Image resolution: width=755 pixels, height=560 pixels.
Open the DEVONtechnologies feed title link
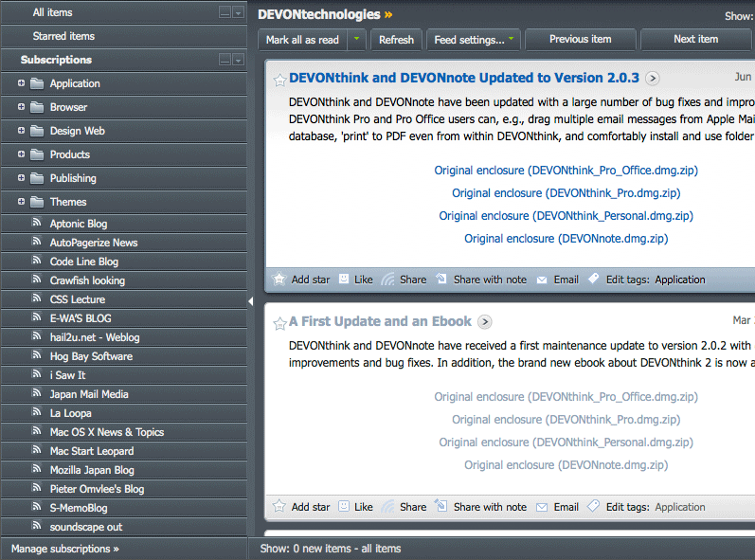click(x=326, y=14)
